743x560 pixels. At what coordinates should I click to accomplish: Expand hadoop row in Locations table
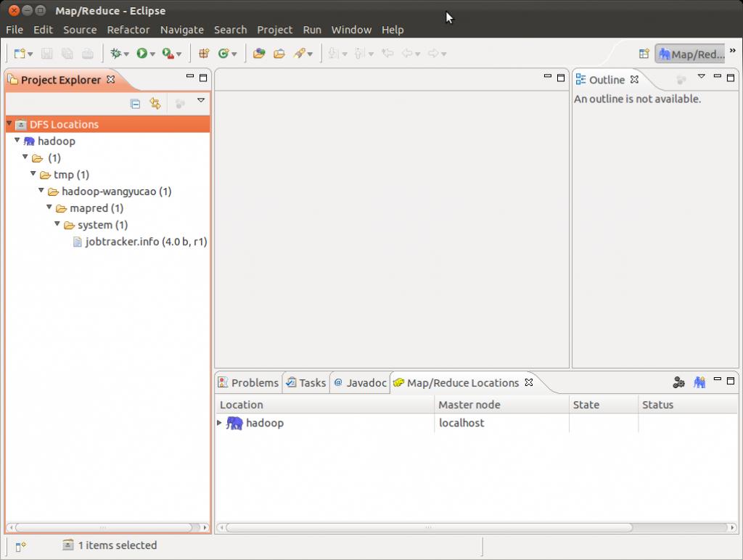pyautogui.click(x=219, y=423)
